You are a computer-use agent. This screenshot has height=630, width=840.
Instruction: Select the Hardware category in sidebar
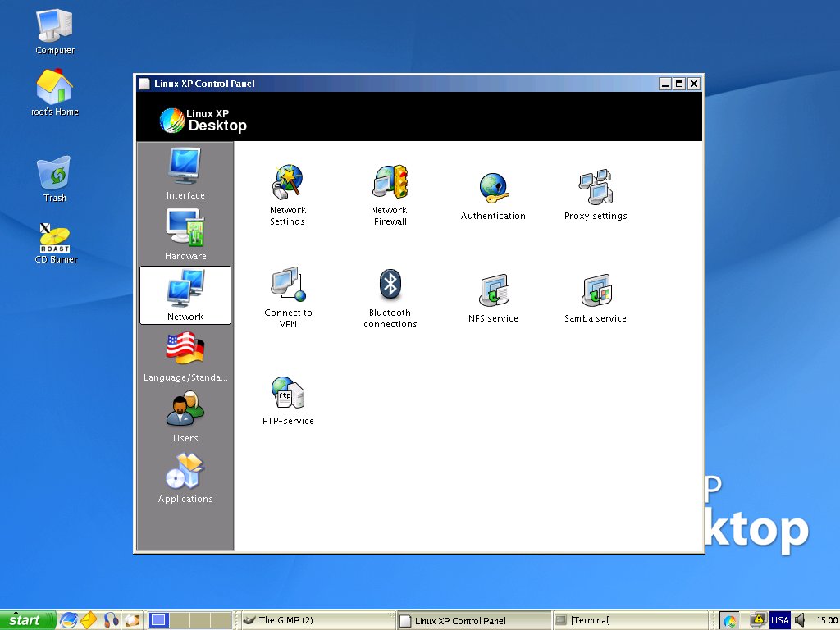(x=185, y=235)
